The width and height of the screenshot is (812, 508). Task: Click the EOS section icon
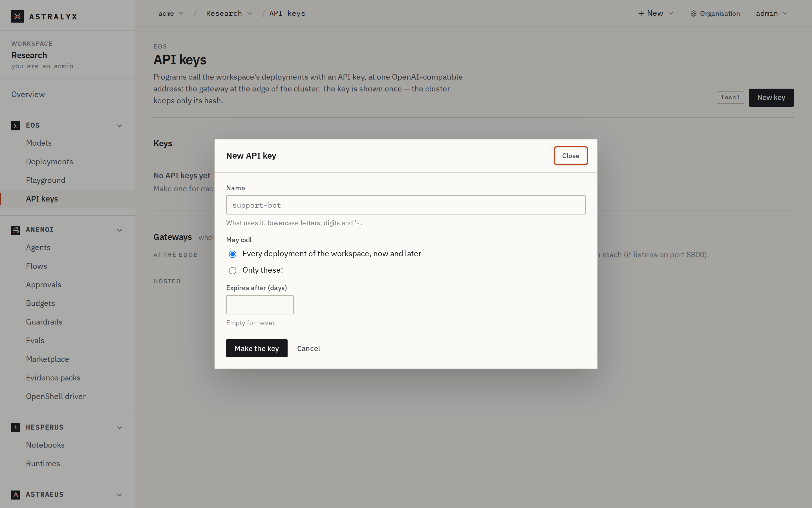point(16,126)
